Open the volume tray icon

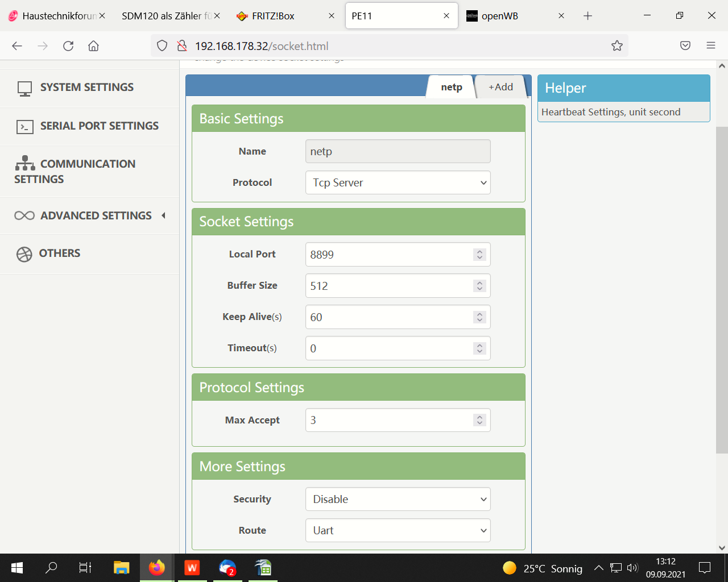click(632, 568)
